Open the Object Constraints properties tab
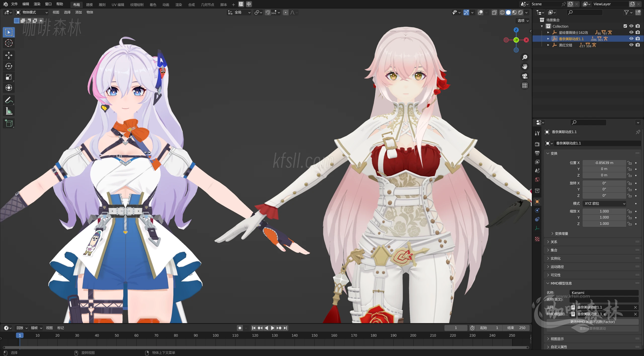Viewport: 644px width, 356px height. 537,219
